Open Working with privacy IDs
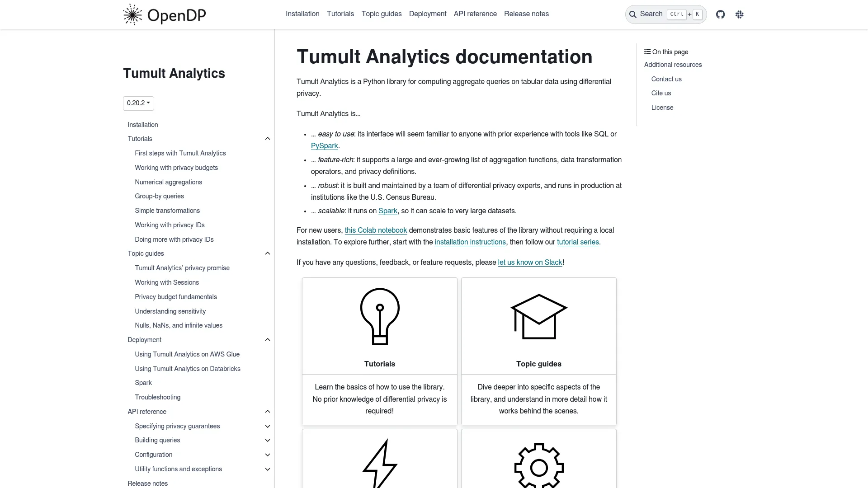This screenshot has height=488, width=868. 170,225
